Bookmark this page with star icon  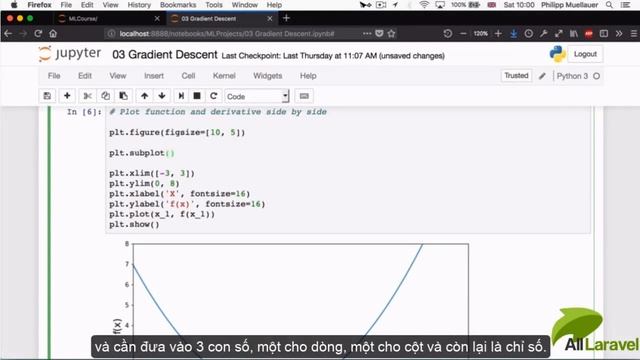391,33
